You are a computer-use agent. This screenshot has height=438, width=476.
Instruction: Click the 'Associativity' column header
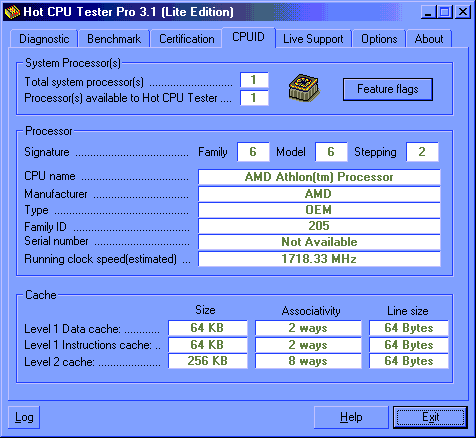[311, 311]
